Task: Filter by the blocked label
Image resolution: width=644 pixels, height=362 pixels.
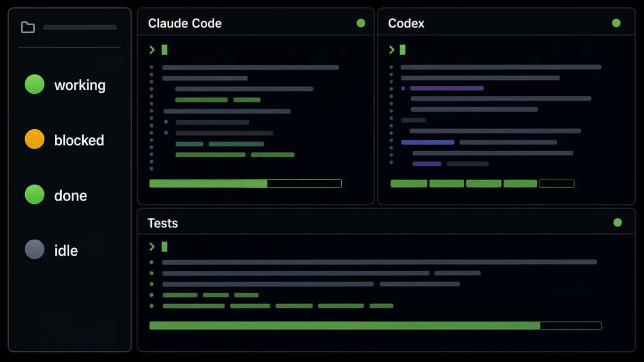Action: pos(79,140)
